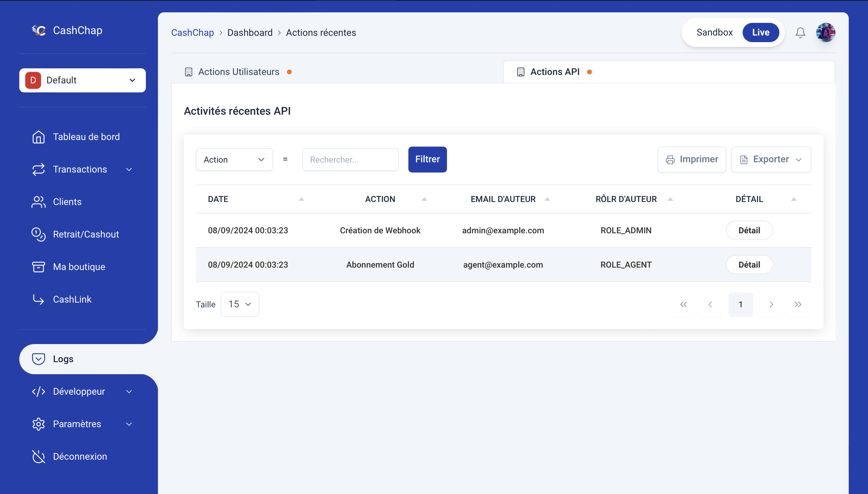Enable Live mode toggle

click(x=760, y=33)
